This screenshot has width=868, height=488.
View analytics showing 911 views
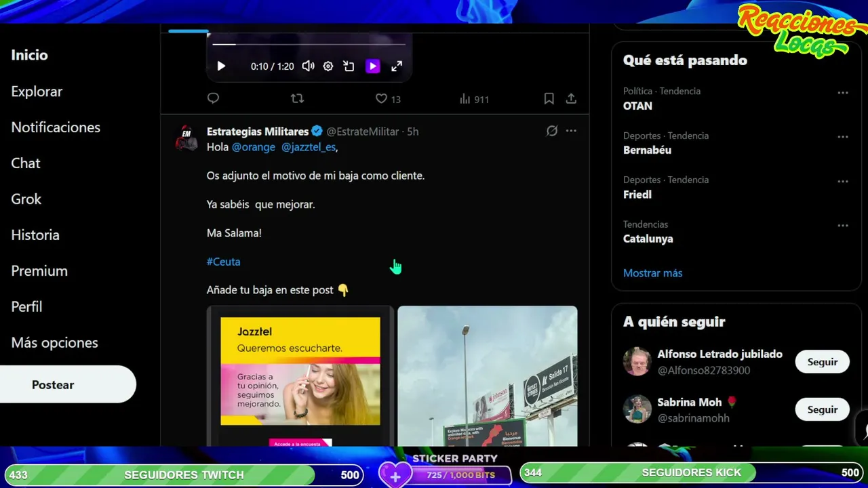[x=474, y=99]
